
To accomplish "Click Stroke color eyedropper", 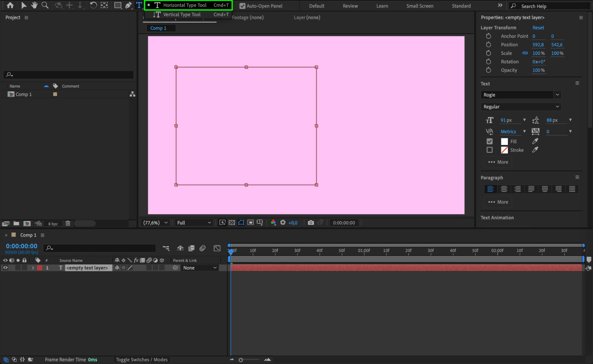I will [535, 150].
